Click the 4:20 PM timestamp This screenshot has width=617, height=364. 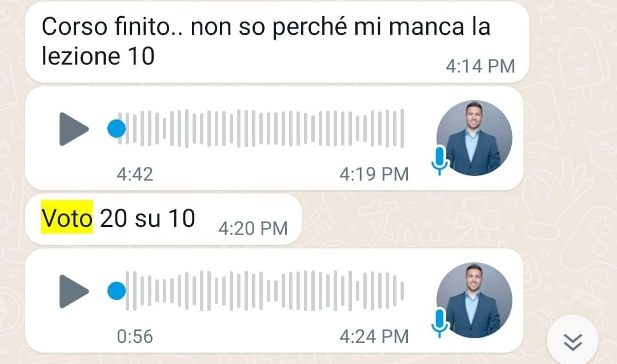pos(253,229)
